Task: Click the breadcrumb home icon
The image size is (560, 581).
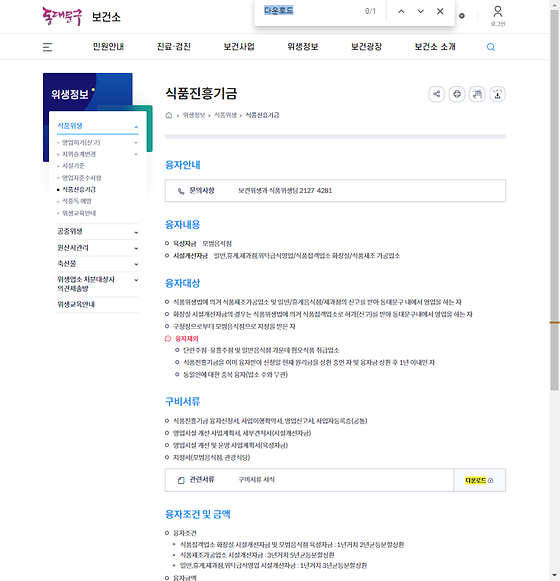Action: [169, 115]
